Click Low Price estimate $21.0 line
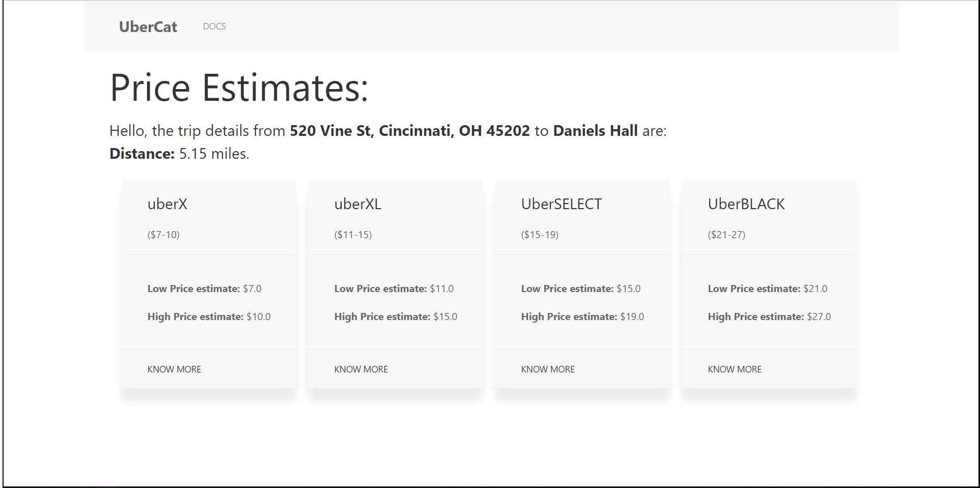The image size is (980, 488). pos(768,289)
